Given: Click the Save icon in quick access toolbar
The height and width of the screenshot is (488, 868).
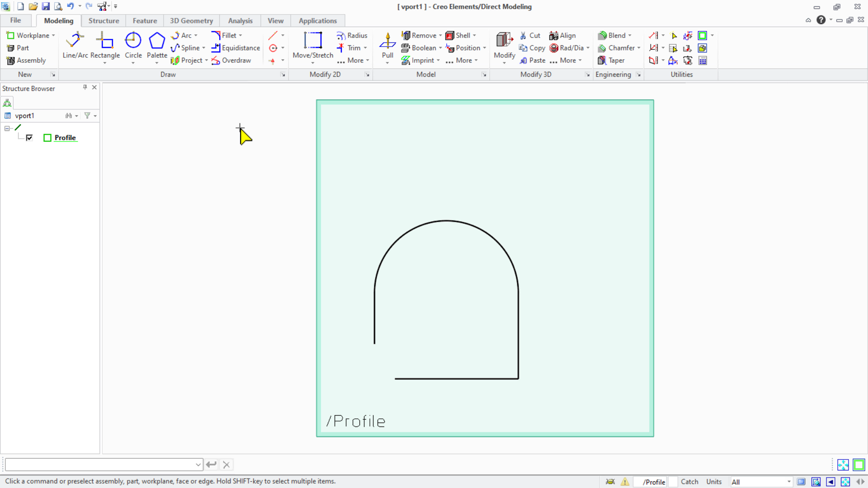Looking at the screenshot, I should (x=46, y=6).
